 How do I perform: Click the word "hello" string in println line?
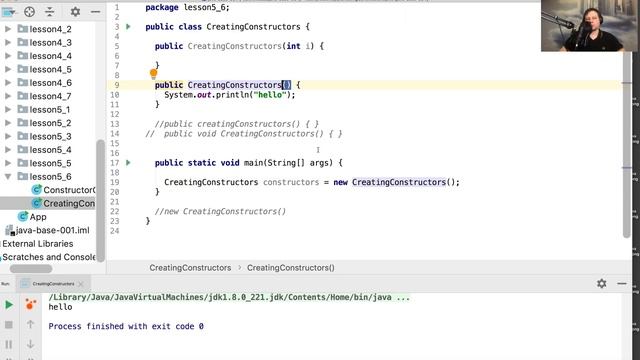pos(269,95)
